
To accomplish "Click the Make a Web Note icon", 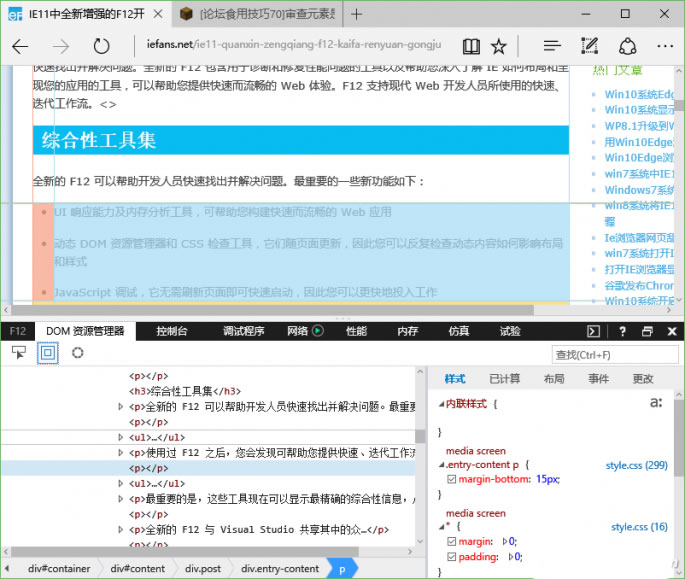I will (x=590, y=46).
